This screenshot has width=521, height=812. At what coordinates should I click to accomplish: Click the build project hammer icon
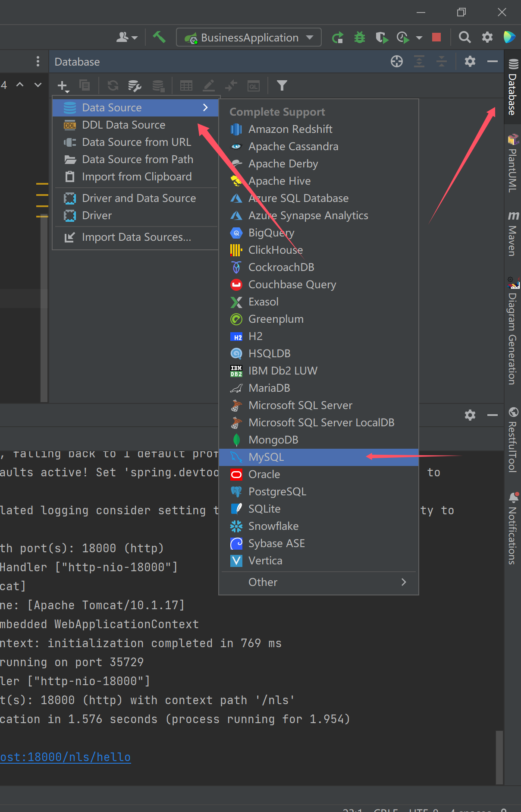(x=159, y=38)
